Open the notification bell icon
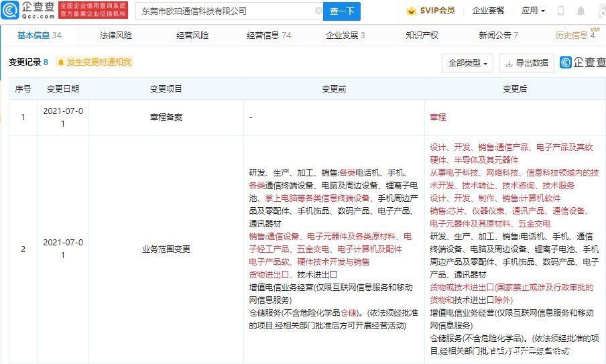 point(581,11)
